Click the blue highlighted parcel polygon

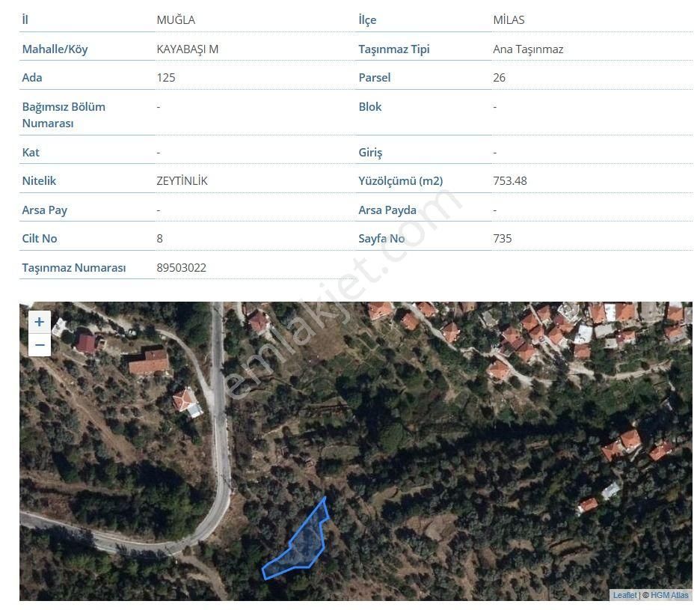303,550
